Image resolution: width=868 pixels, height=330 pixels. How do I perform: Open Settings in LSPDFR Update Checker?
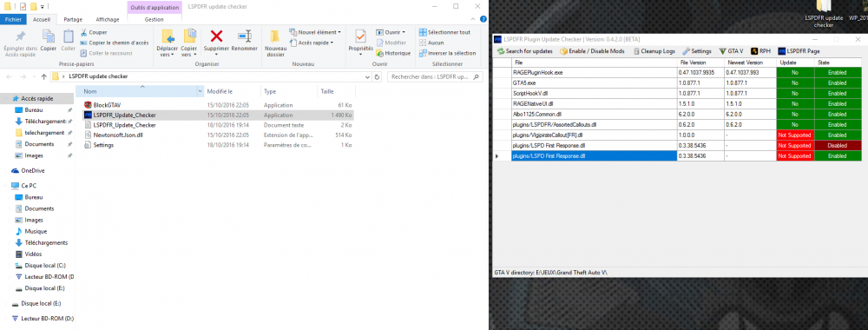click(697, 51)
